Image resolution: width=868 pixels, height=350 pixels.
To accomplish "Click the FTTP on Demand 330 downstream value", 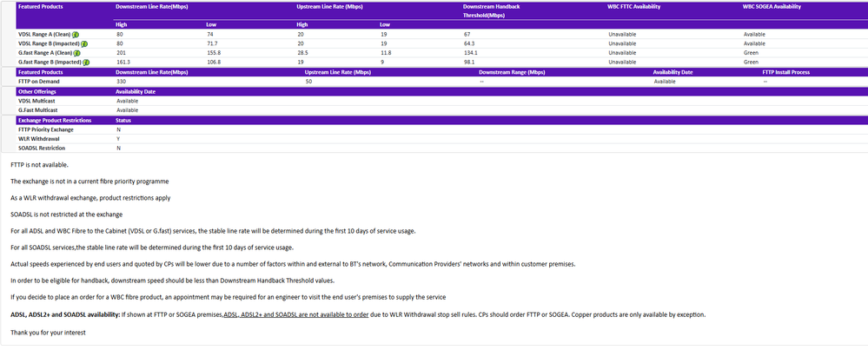I will 121,82.
